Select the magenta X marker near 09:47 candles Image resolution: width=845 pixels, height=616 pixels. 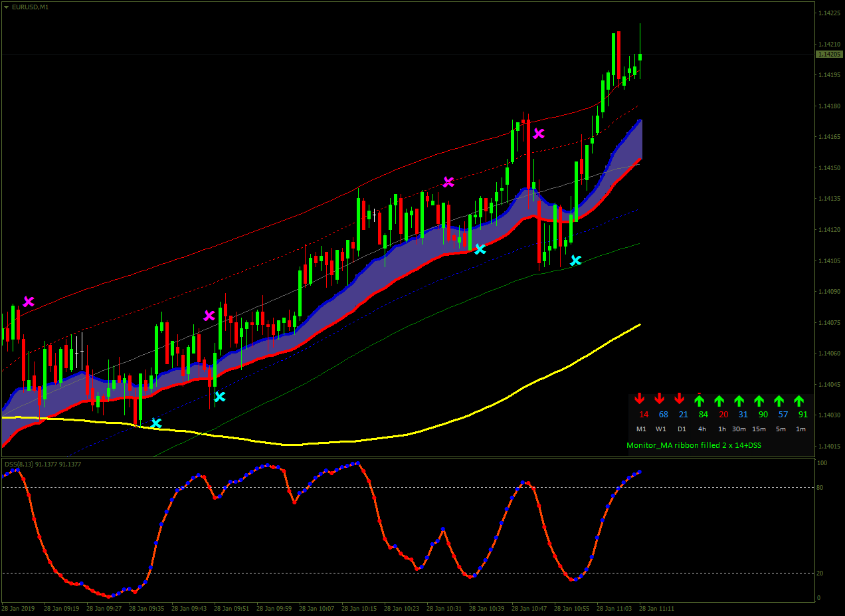click(x=209, y=315)
